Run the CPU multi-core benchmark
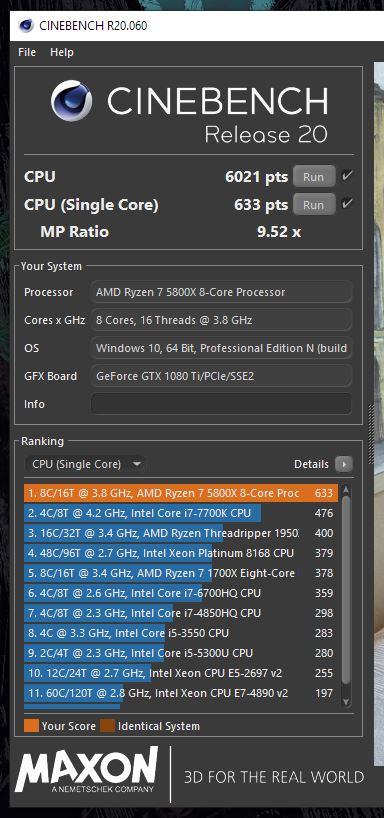The height and width of the screenshot is (818, 384). (x=314, y=176)
